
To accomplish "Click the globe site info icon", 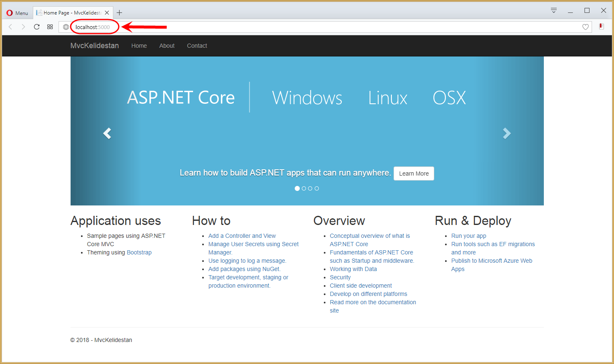I will point(66,27).
